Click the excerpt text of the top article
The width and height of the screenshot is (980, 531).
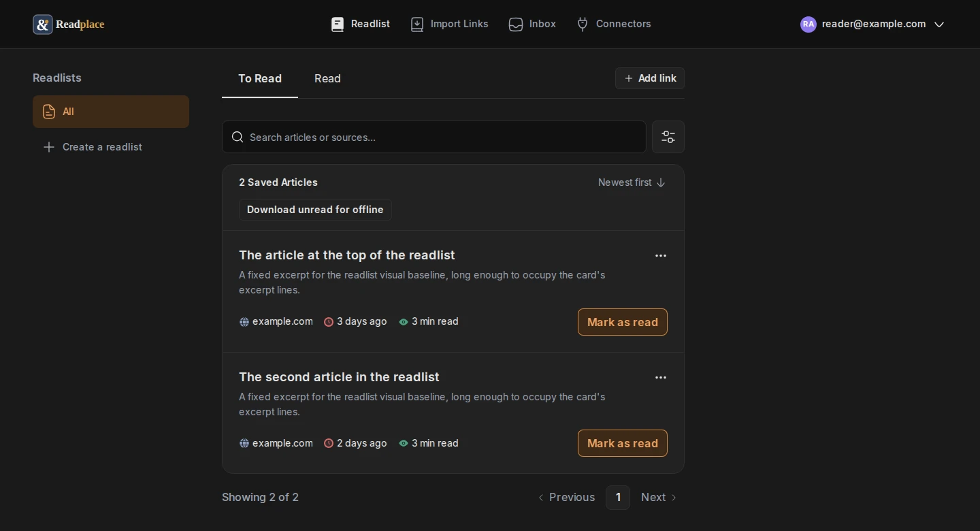click(x=422, y=283)
